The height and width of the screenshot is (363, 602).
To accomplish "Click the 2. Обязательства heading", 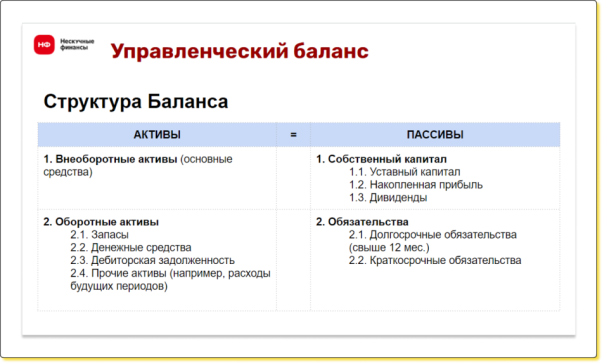I will coord(362,222).
